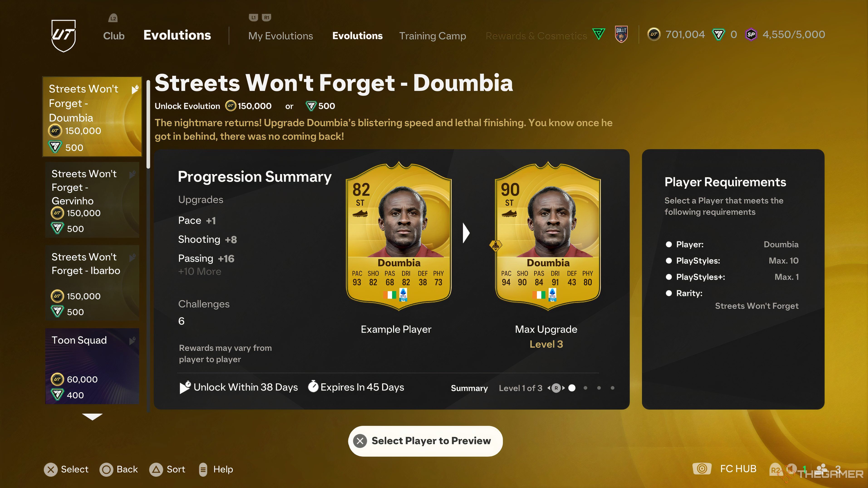Viewport: 868px width, 488px height.
Task: Open the Gullit club badge icon
Action: point(621,34)
